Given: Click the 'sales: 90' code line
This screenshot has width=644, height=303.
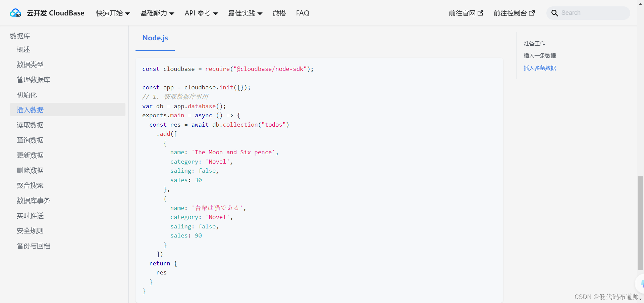Looking at the screenshot, I should coord(186,236).
